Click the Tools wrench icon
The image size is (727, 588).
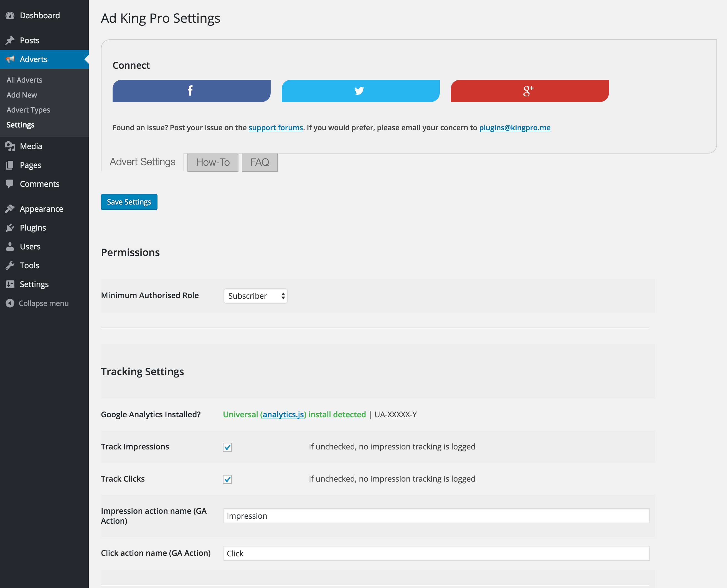coord(10,265)
